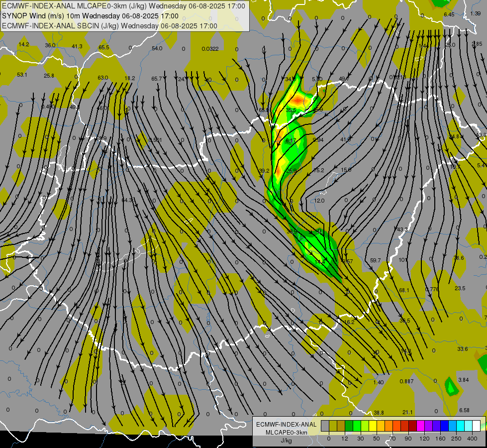Click the map value '65.5'
The image size is (487, 448).
coord(104,47)
